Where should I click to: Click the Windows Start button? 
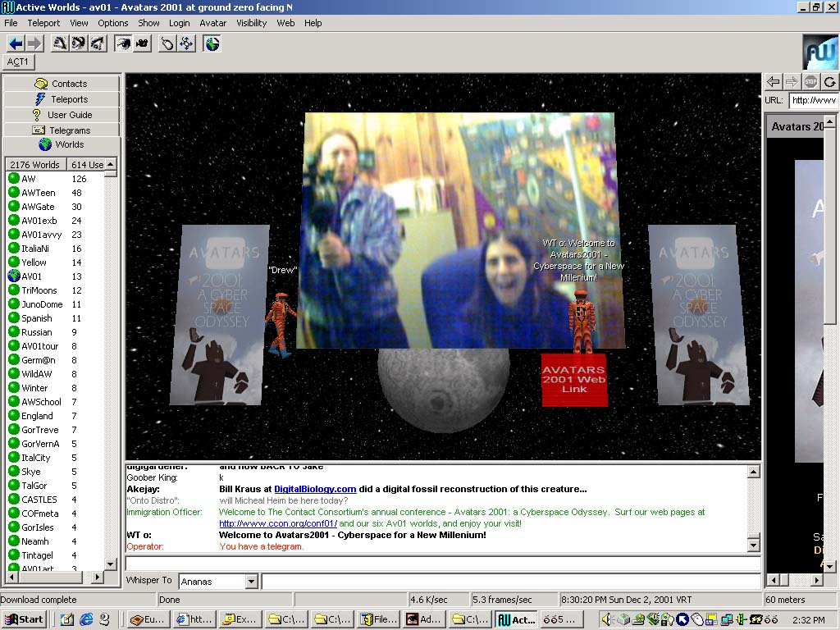point(24,619)
